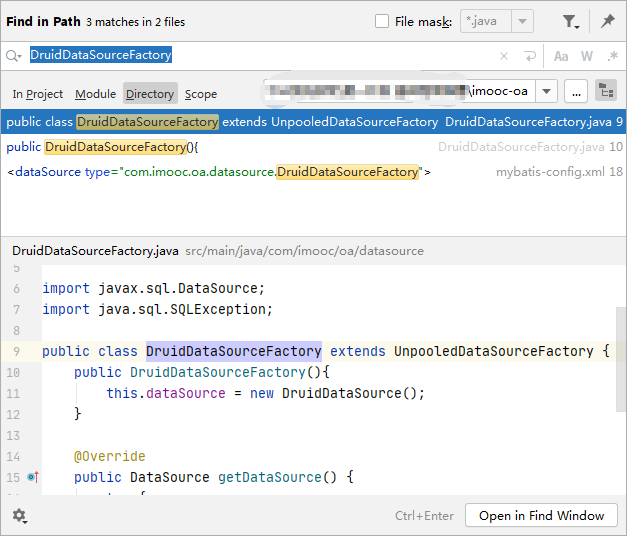Viewport: 627px width, 536px height.
Task: Pin the Find in Path window
Action: click(x=607, y=22)
